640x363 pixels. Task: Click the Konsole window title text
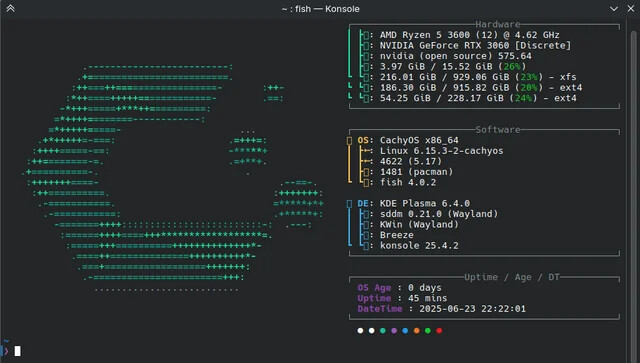pos(320,9)
